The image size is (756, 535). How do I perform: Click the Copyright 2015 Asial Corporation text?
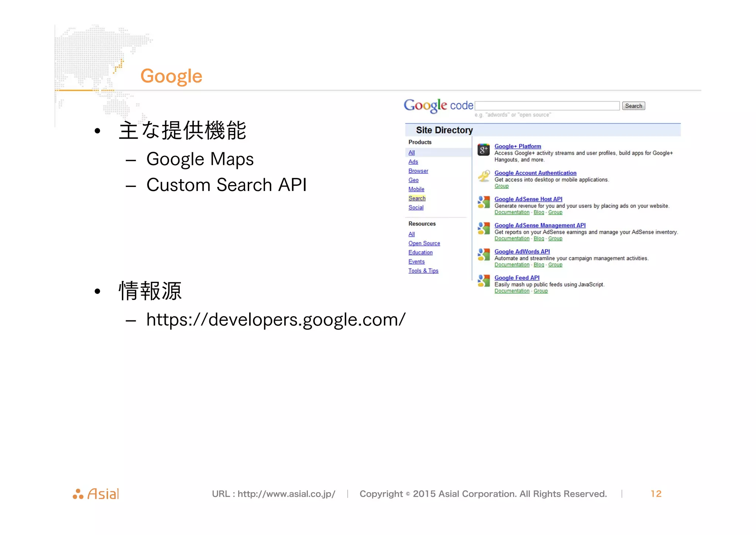pos(483,494)
